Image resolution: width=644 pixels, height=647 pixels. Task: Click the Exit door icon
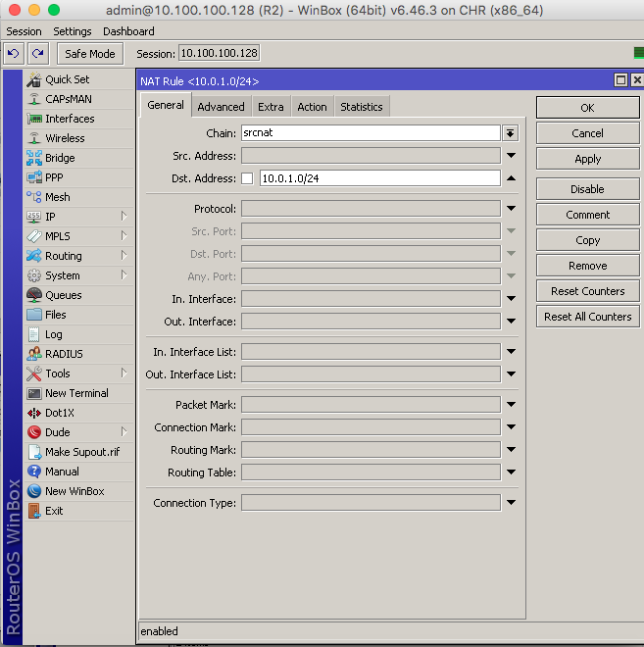(x=34, y=511)
